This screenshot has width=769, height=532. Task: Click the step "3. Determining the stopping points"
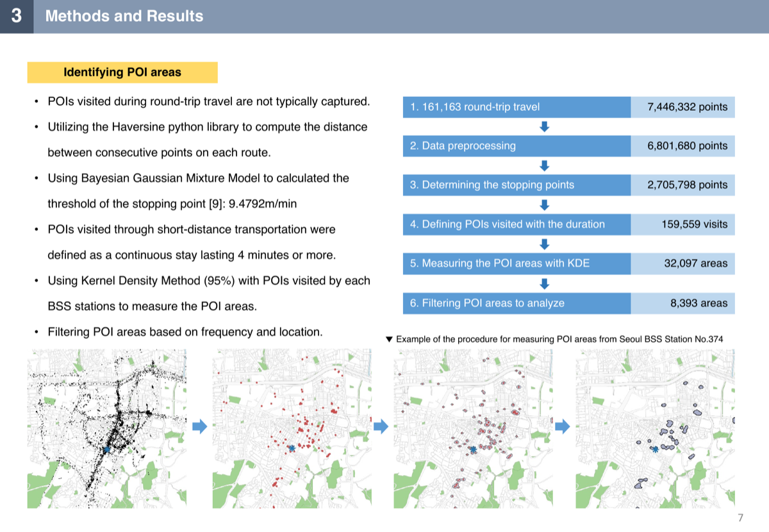tap(517, 185)
